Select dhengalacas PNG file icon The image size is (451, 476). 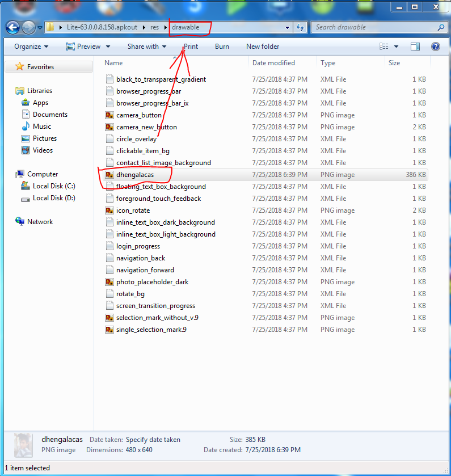point(109,175)
